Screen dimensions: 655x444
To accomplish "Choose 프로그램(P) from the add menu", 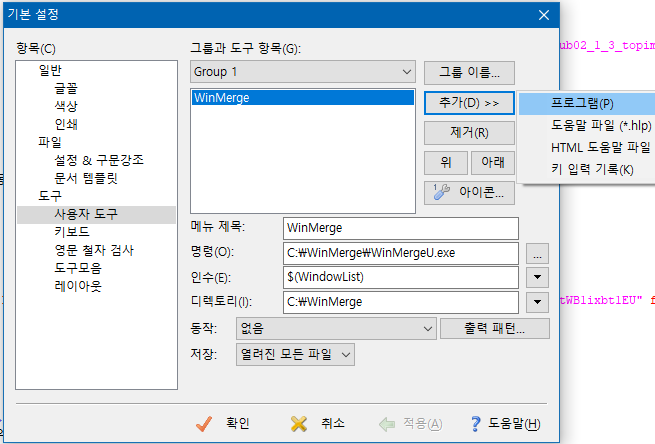I will [587, 103].
